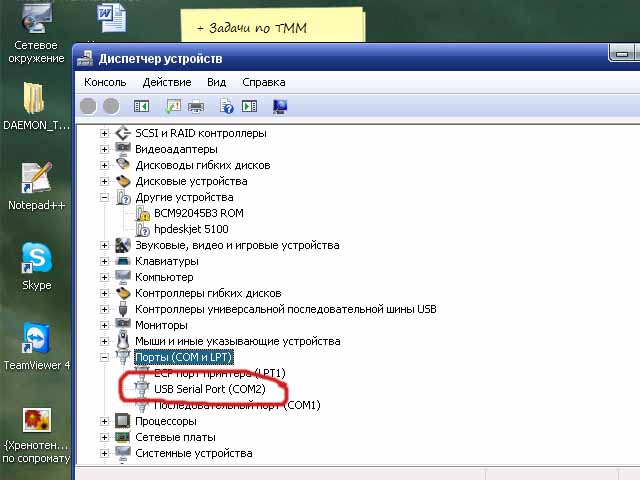This screenshot has height=480, width=640.
Task: Click the Процессоры chip icon
Action: coord(123,421)
